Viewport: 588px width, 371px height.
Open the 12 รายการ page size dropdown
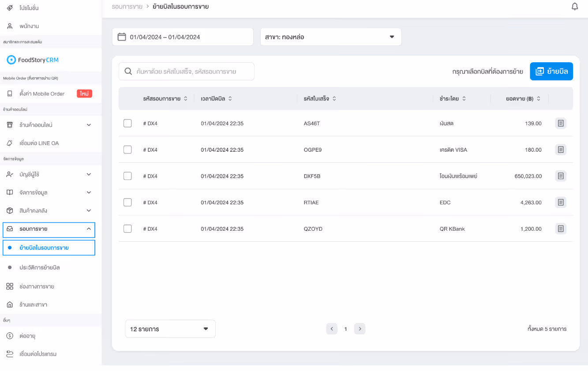tap(170, 329)
